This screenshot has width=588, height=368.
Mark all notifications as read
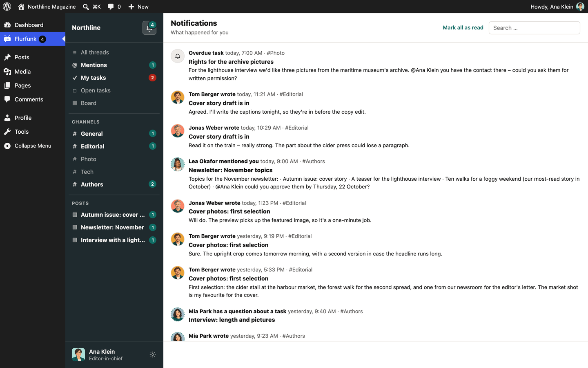click(463, 28)
